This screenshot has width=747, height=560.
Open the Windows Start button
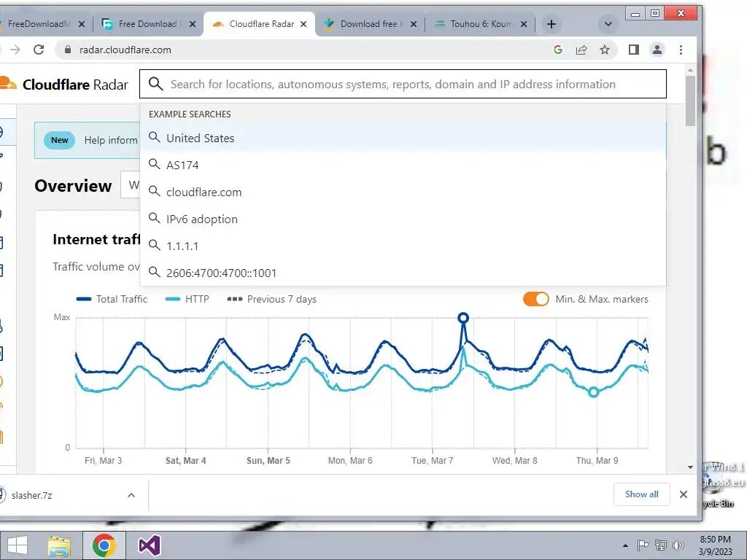point(18,545)
